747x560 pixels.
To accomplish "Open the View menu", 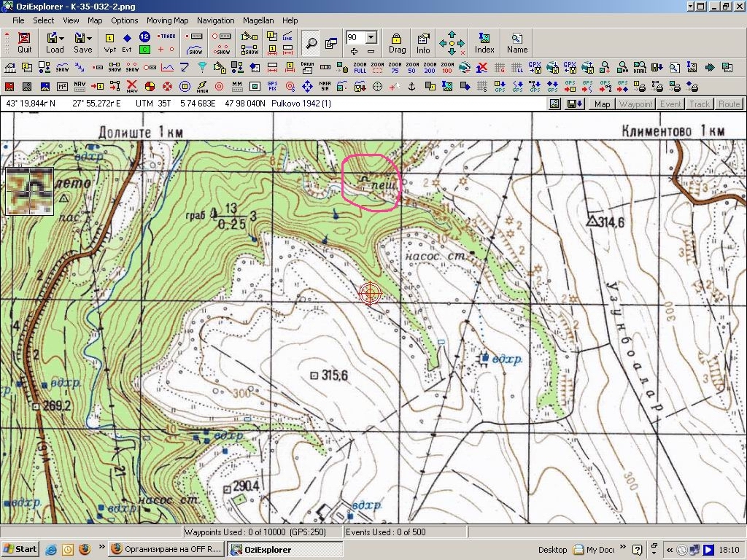I will 71,20.
